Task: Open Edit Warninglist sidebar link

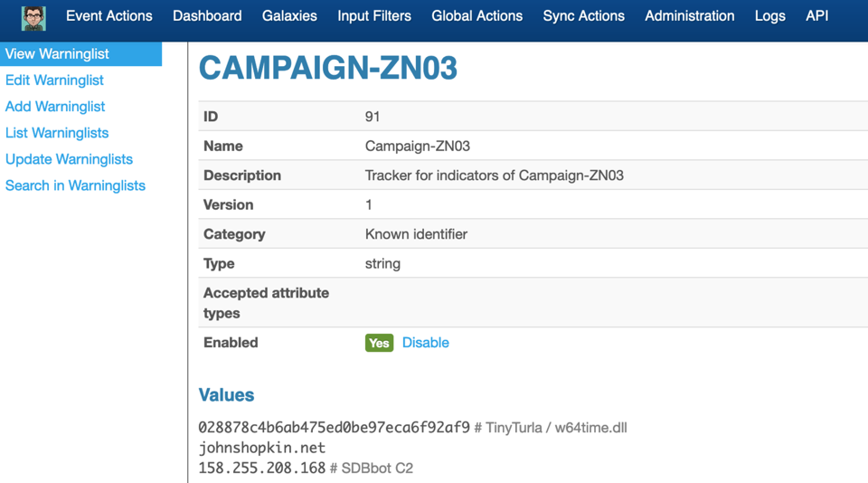Action: coord(54,80)
